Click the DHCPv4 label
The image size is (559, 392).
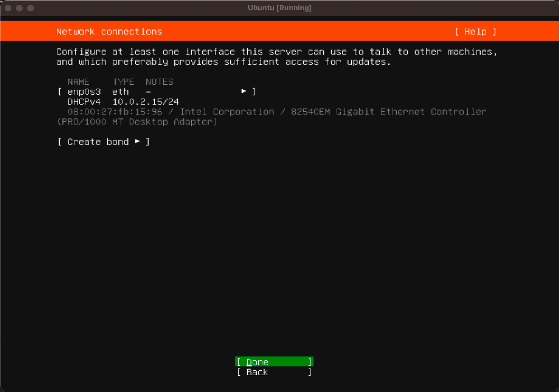click(84, 102)
